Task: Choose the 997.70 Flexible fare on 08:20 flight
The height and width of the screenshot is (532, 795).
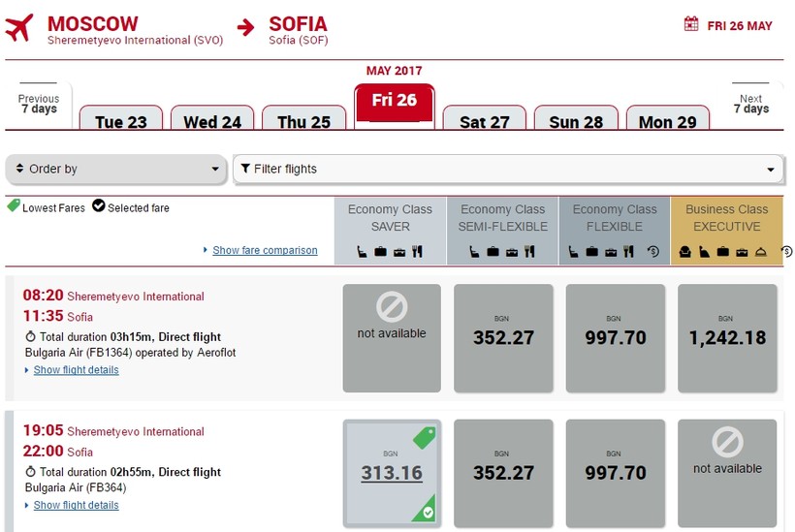Action: tap(615, 337)
